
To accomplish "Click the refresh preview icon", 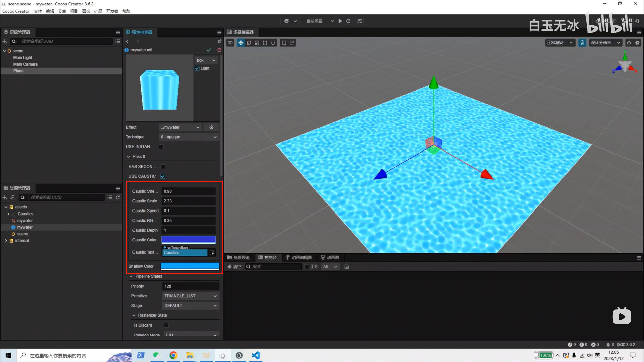I will [x=348, y=21].
